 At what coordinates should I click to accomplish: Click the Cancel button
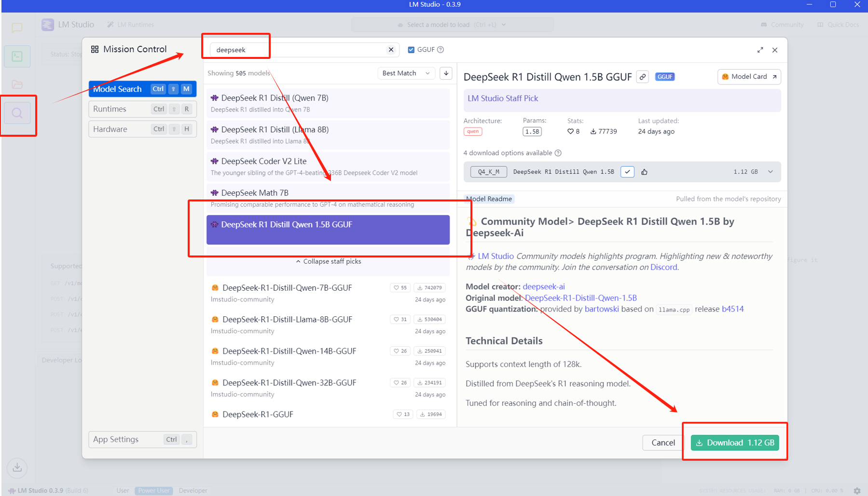pyautogui.click(x=663, y=443)
